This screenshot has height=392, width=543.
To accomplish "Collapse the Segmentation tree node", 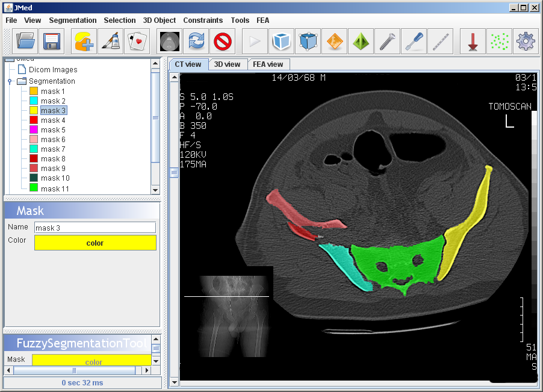I will 10,81.
